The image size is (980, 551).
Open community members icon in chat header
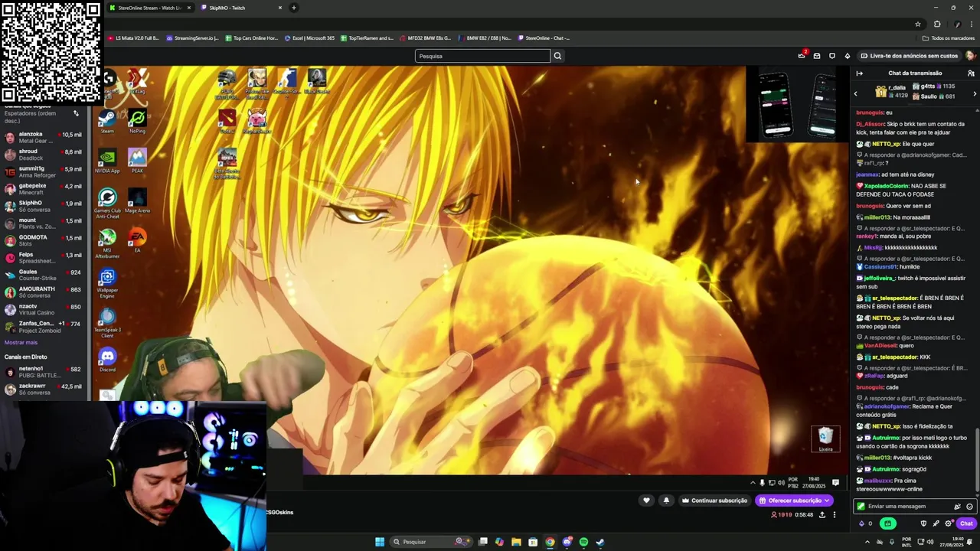pyautogui.click(x=971, y=73)
